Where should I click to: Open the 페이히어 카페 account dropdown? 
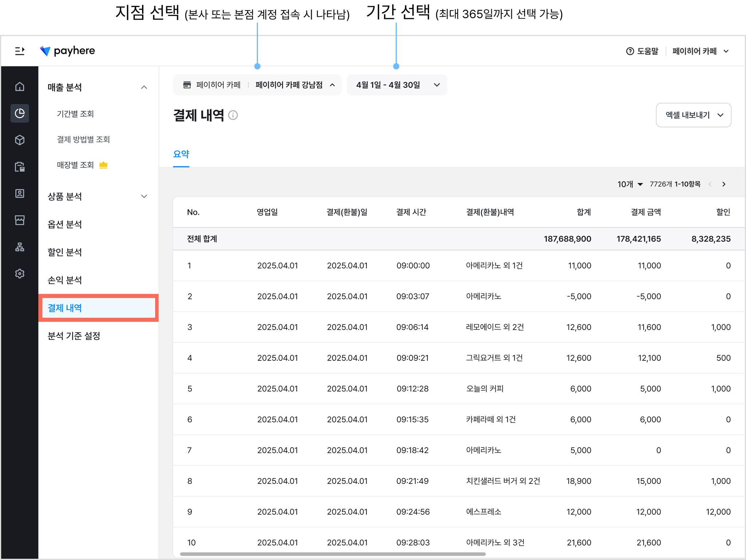point(700,51)
